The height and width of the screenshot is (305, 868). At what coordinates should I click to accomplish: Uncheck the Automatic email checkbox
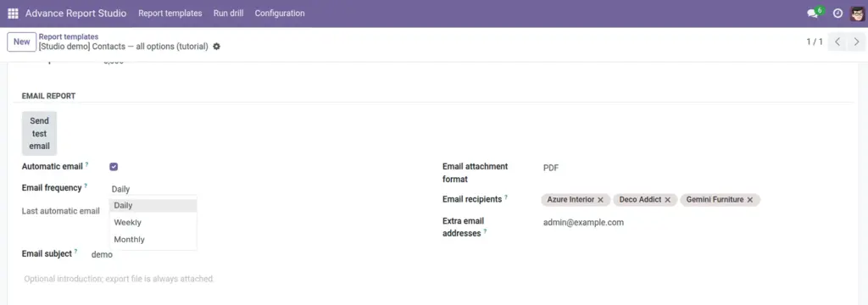point(114,167)
